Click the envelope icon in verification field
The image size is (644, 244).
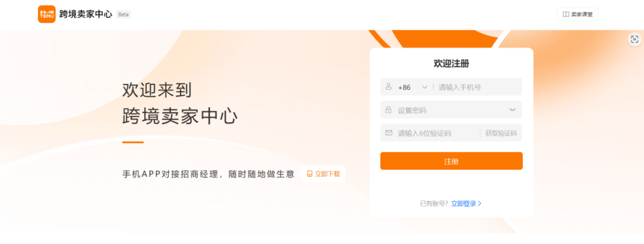(x=389, y=133)
